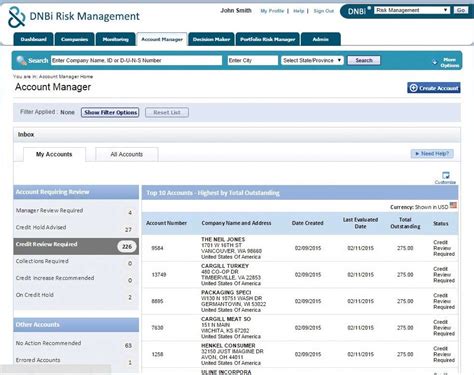Click the Sign Out link

click(x=323, y=11)
